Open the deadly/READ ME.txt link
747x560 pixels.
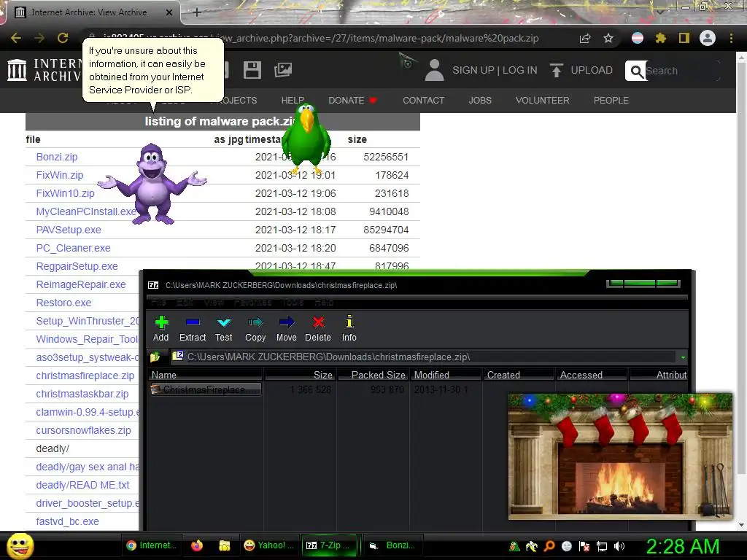(83, 485)
